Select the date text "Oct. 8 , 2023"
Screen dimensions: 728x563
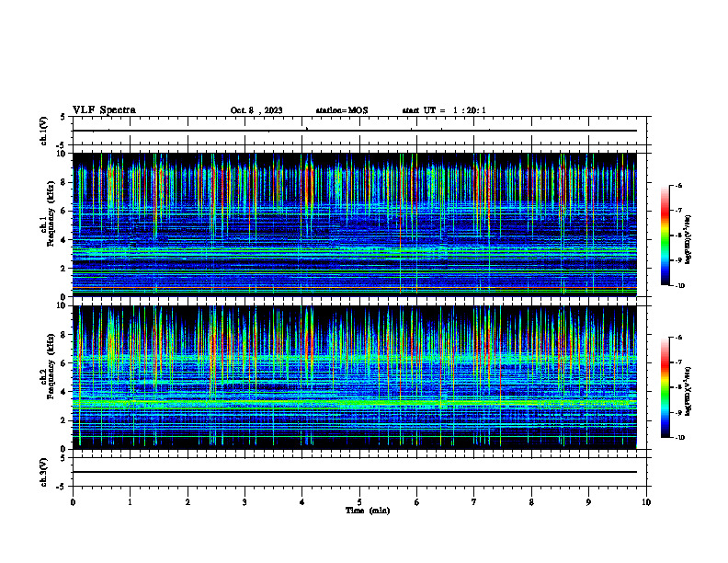(x=256, y=110)
